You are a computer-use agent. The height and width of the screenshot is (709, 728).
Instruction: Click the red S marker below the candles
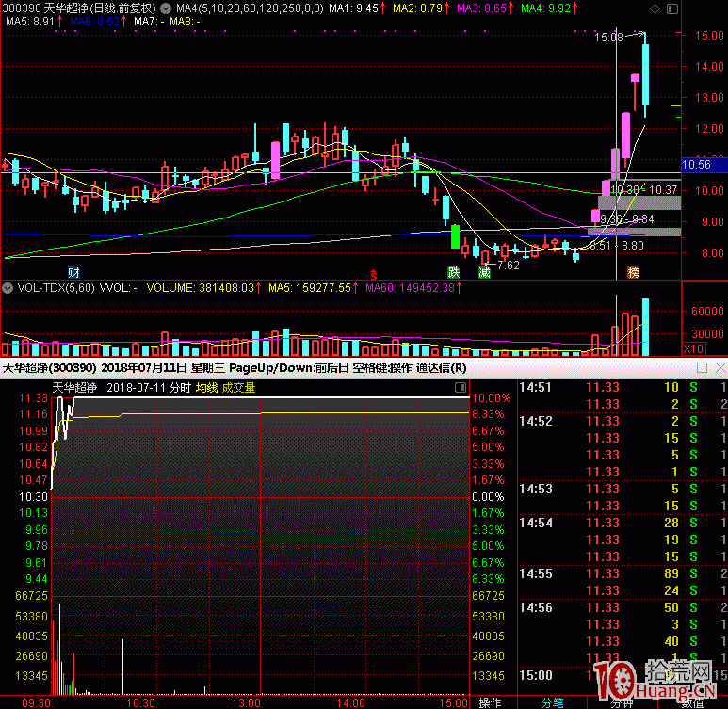point(374,274)
